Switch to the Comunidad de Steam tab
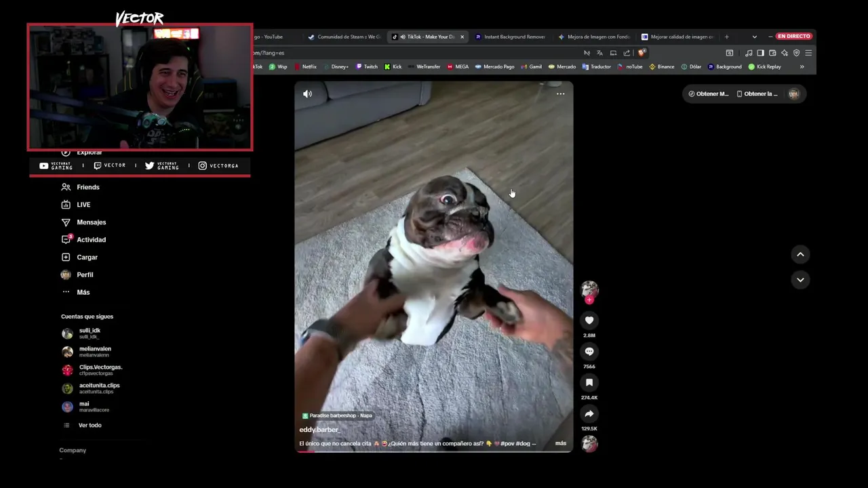Image resolution: width=868 pixels, height=488 pixels. [344, 37]
